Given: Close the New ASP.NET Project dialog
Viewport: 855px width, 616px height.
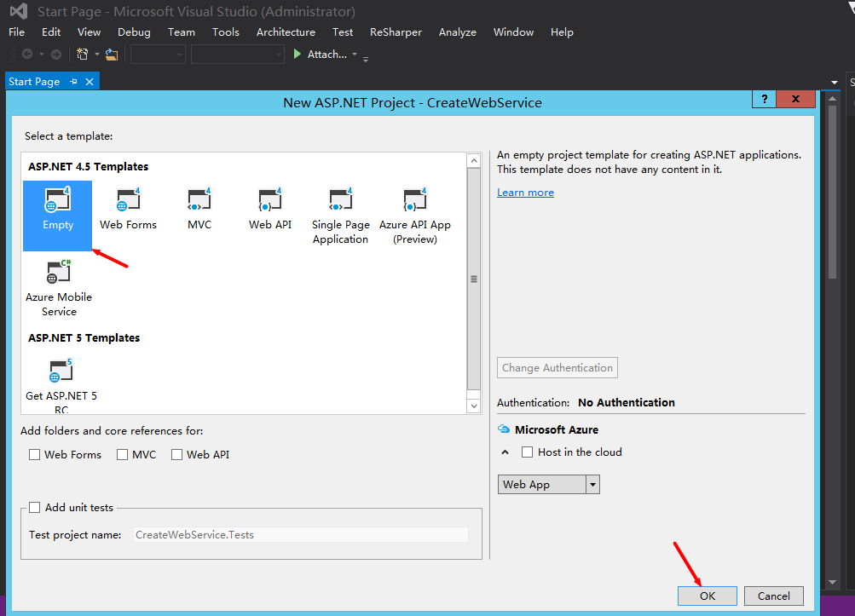Looking at the screenshot, I should pos(795,99).
